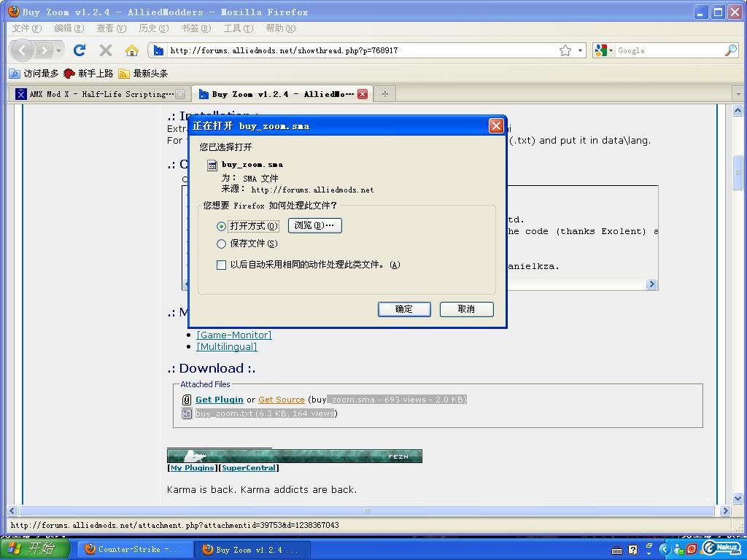Image resolution: width=747 pixels, height=560 pixels.
Task: Click the search magnifier icon
Action: [x=730, y=50]
